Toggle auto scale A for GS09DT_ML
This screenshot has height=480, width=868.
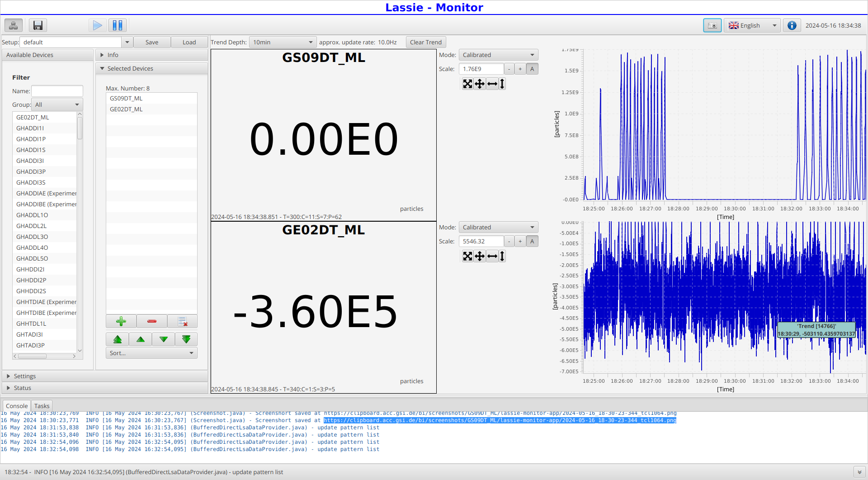pyautogui.click(x=532, y=69)
